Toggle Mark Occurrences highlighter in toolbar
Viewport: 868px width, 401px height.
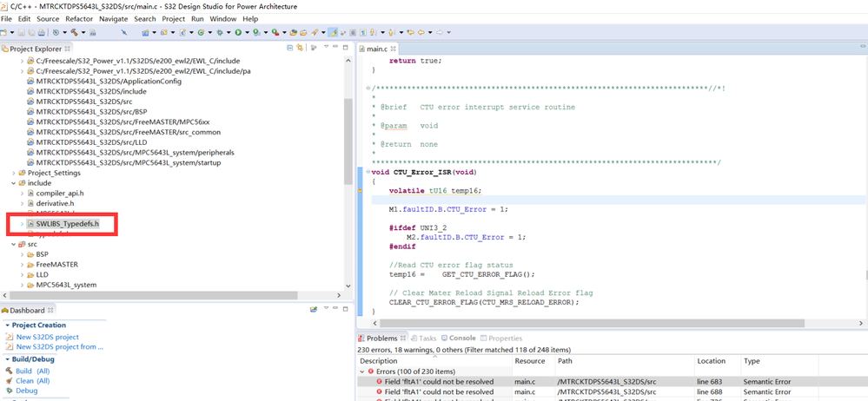pos(332,32)
